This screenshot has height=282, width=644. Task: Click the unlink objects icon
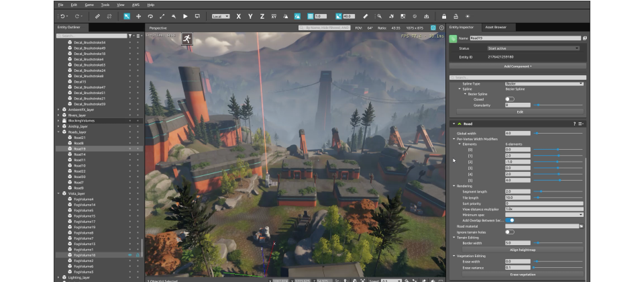pos(109,16)
